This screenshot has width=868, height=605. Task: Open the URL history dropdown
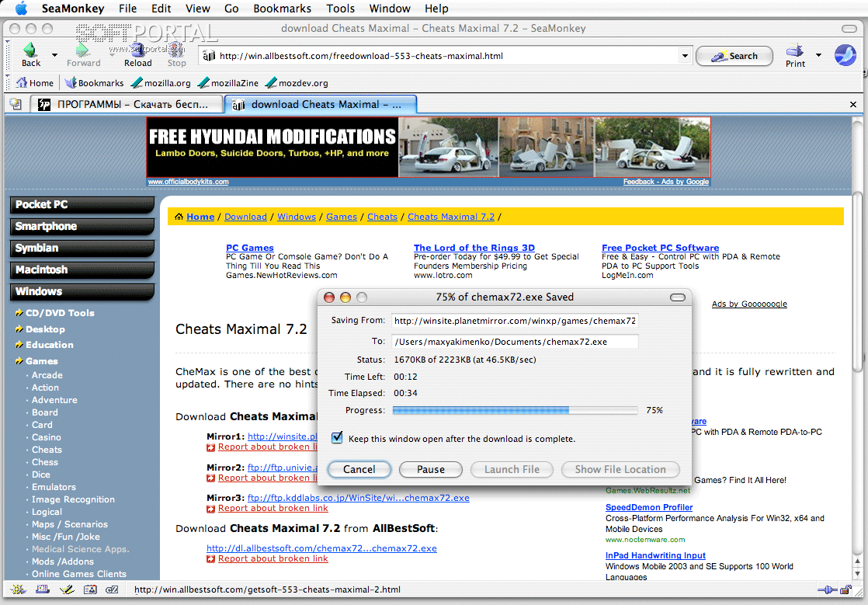tap(685, 55)
